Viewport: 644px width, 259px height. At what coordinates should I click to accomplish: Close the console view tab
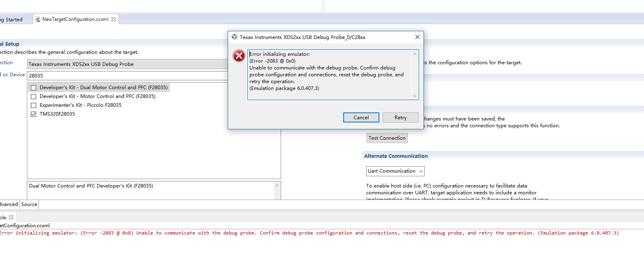pos(11,217)
